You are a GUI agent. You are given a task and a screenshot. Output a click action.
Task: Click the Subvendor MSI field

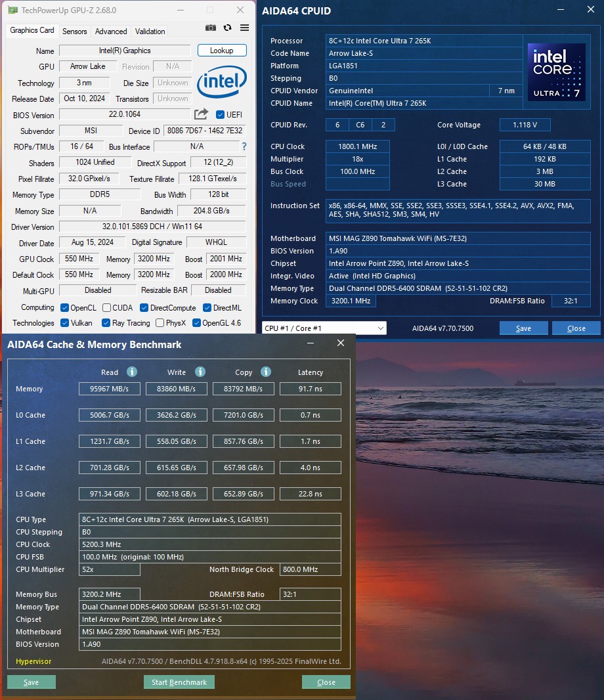pyautogui.click(x=91, y=131)
